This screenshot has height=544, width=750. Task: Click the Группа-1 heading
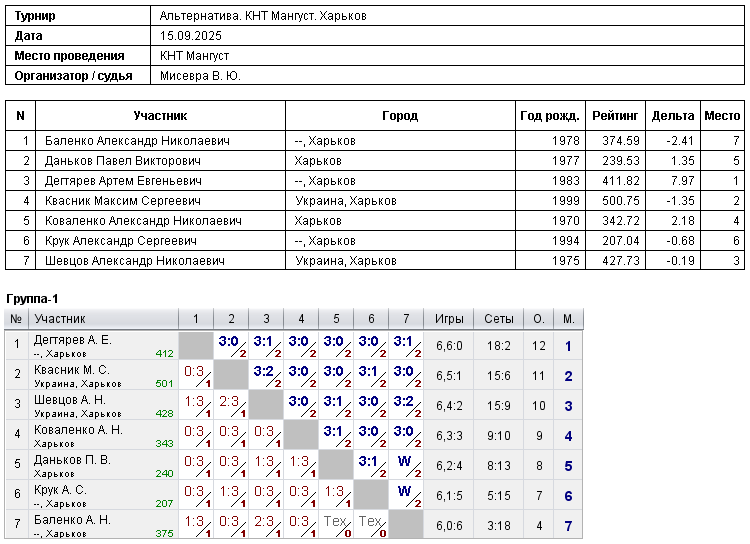[32, 299]
